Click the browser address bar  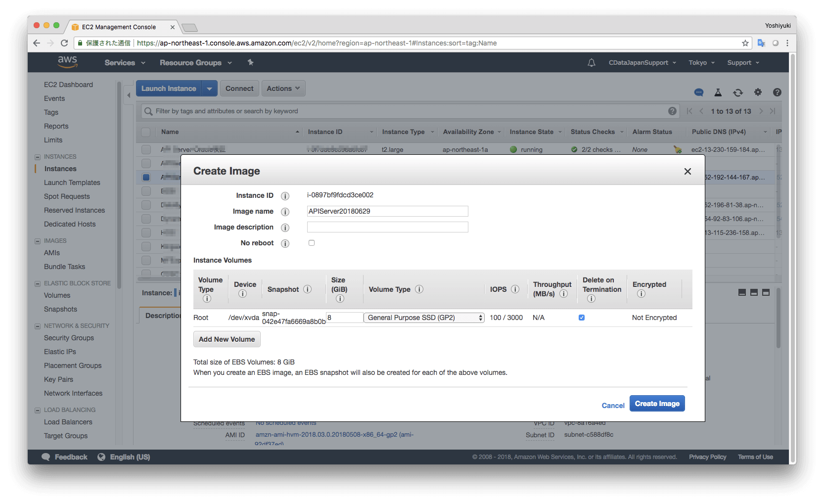coord(412,43)
